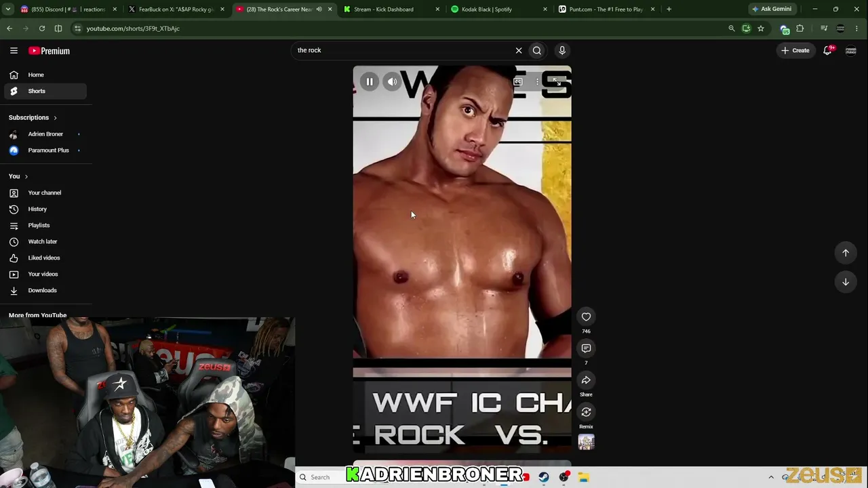868x488 pixels.
Task: Mute the Short's volume button
Action: click(x=392, y=82)
